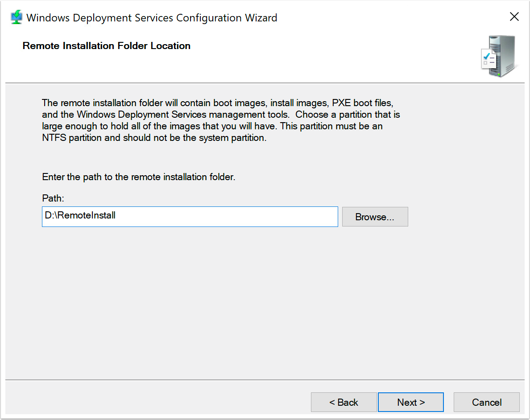Go back to the previous wizard step

click(x=344, y=402)
